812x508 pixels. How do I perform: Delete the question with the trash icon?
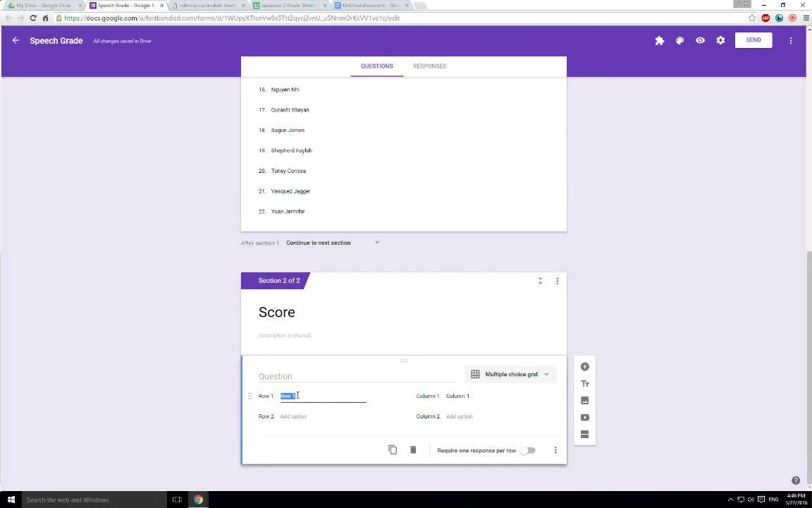[x=413, y=450]
